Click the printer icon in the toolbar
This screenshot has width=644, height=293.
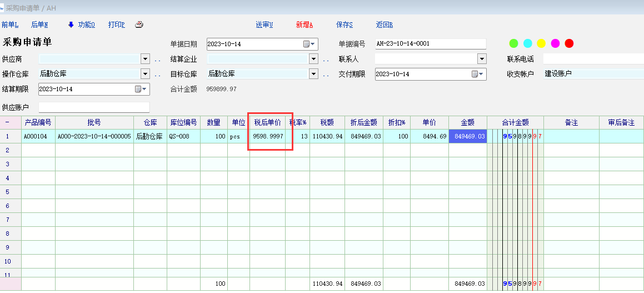click(139, 24)
